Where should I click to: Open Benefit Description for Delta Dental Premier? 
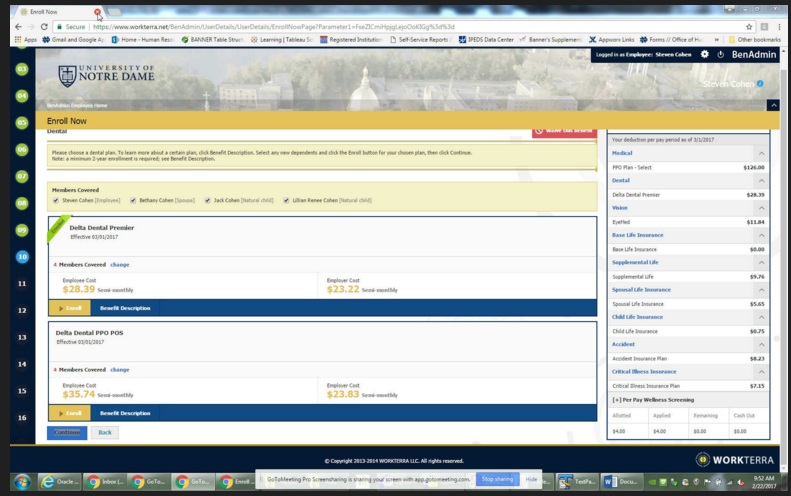[x=125, y=308]
